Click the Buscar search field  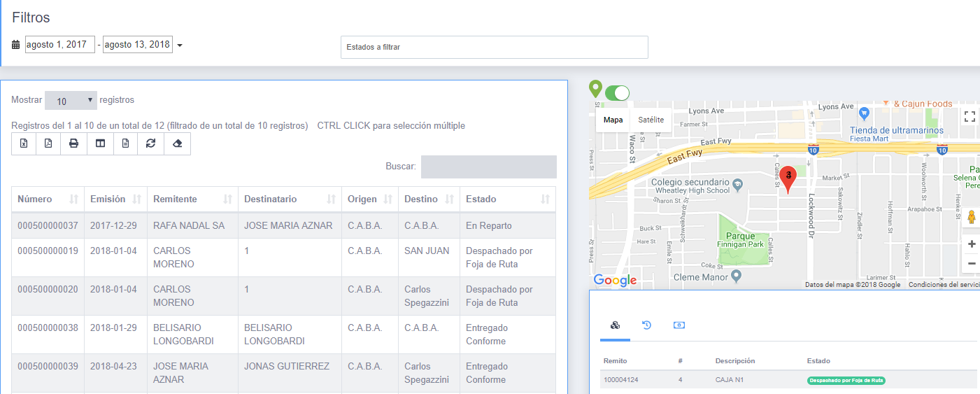coord(488,167)
